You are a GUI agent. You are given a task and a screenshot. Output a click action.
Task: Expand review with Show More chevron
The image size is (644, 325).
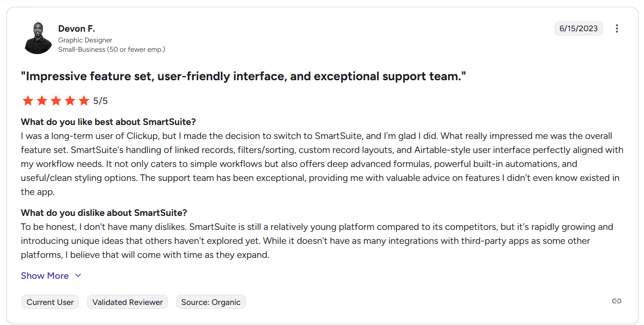click(78, 276)
